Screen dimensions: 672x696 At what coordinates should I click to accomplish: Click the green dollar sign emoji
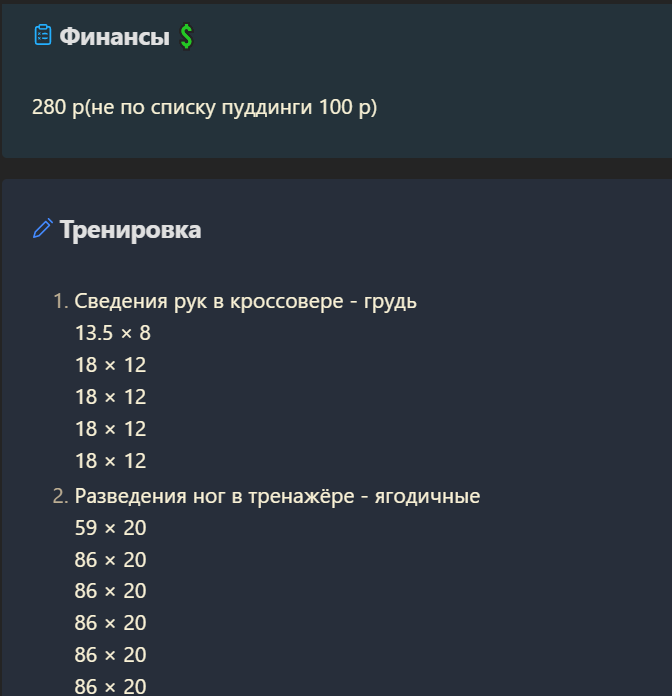pos(186,36)
